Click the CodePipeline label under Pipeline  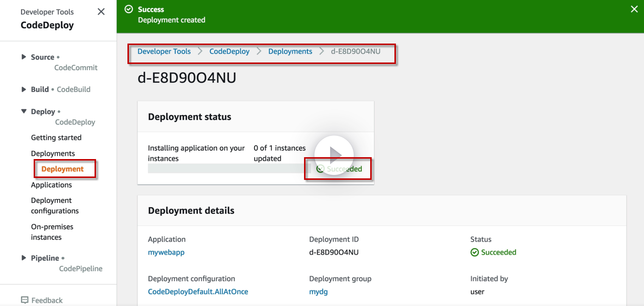tap(81, 269)
